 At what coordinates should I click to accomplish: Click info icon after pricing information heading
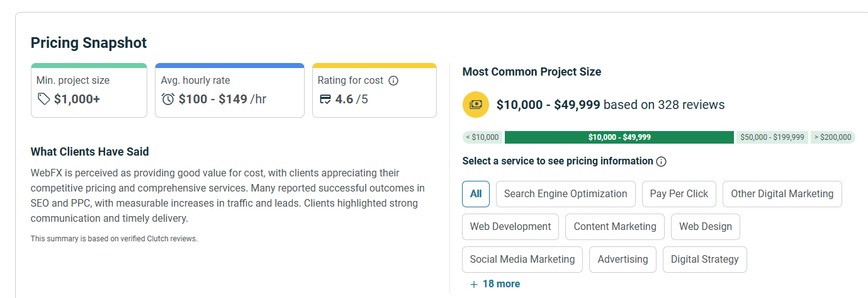point(661,161)
